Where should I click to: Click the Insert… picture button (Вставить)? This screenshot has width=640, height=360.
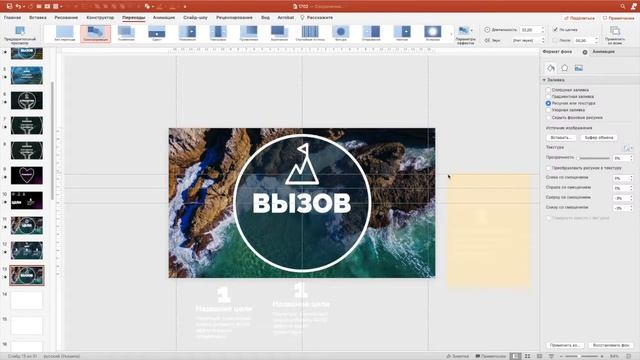(561, 138)
